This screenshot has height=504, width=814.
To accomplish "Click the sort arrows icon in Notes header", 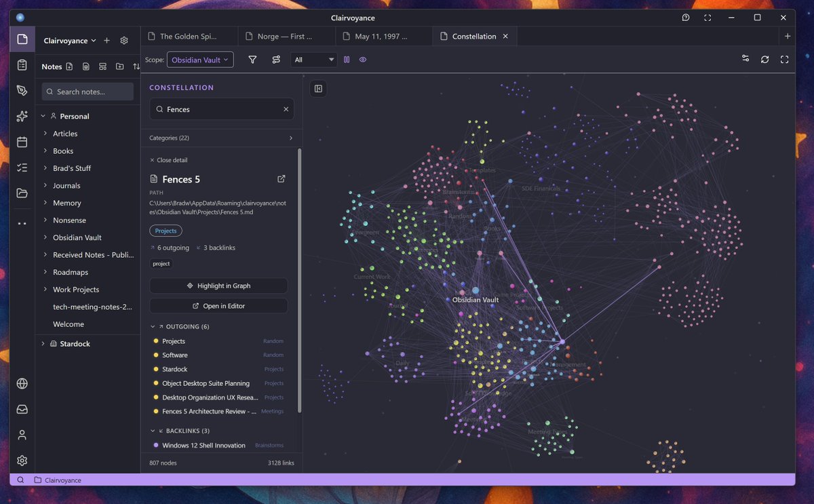I will click(x=136, y=66).
